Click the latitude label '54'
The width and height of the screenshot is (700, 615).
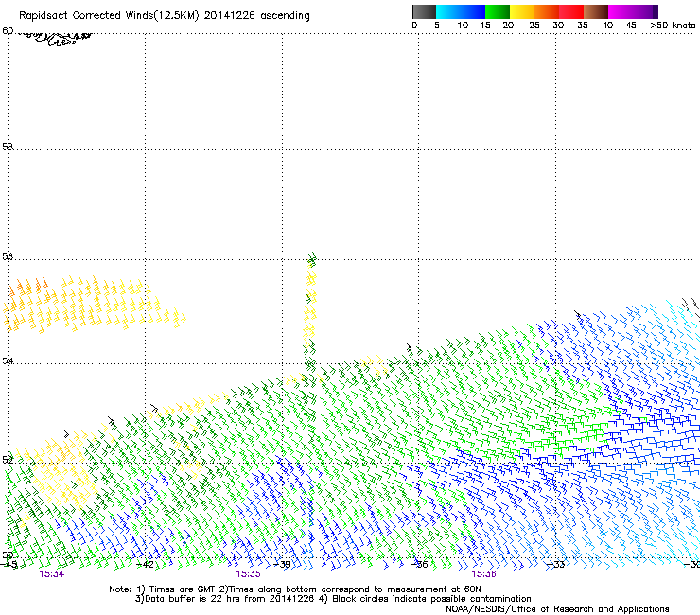[8, 360]
